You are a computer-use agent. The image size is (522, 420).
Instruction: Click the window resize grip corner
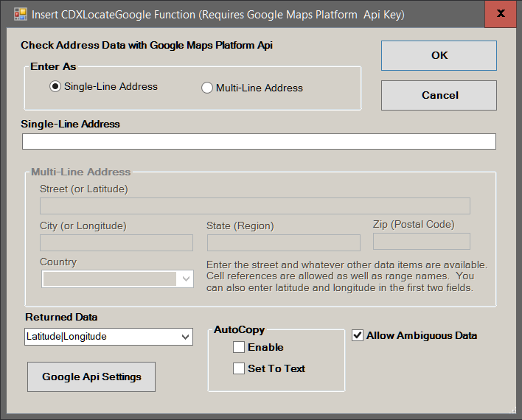point(512,410)
